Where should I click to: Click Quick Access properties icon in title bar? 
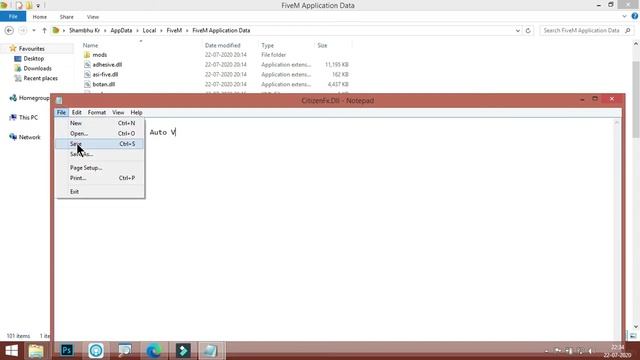click(19, 5)
